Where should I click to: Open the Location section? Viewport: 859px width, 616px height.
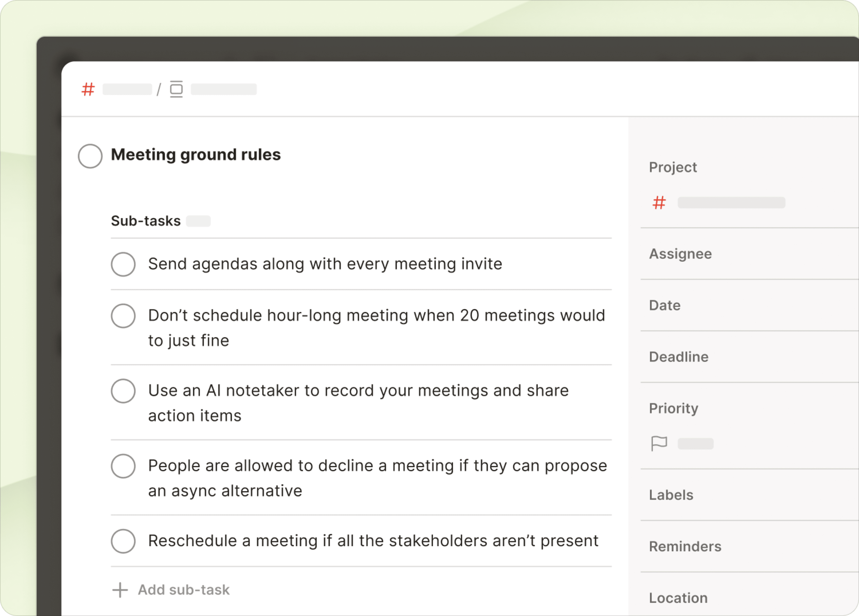coord(678,598)
